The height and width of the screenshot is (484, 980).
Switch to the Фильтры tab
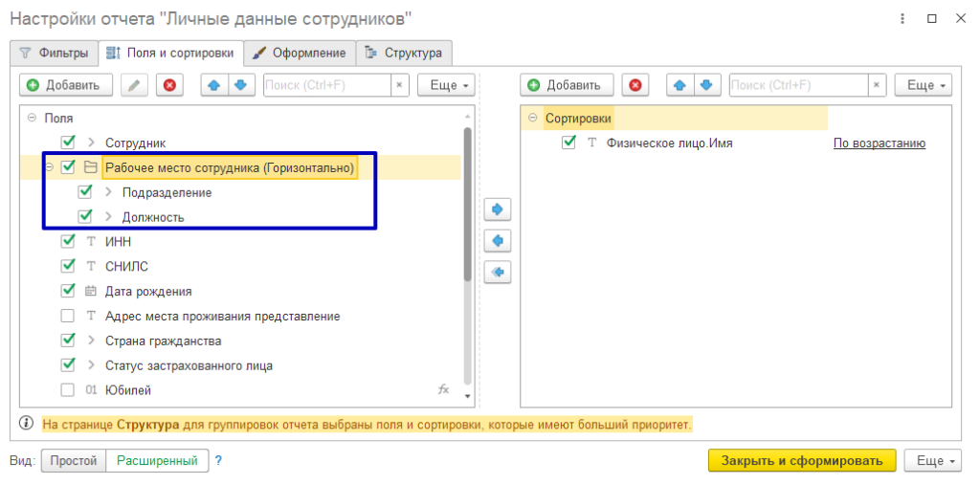pyautogui.click(x=55, y=52)
